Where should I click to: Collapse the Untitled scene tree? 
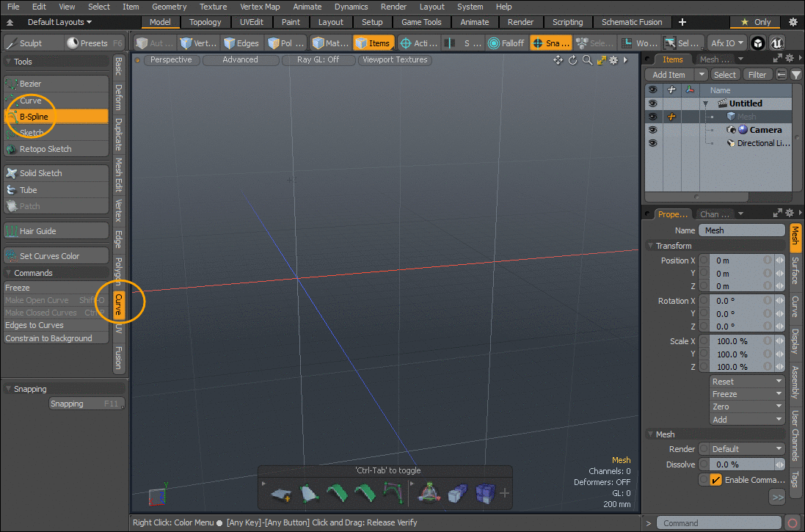click(x=705, y=103)
